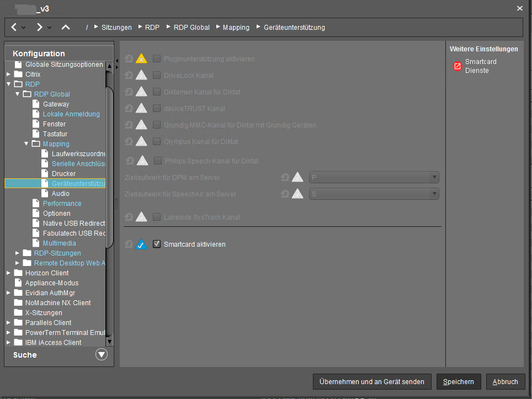Image resolution: width=532 pixels, height=399 pixels.
Task: Click the Smartcard Dienste link icon
Action: click(x=457, y=66)
